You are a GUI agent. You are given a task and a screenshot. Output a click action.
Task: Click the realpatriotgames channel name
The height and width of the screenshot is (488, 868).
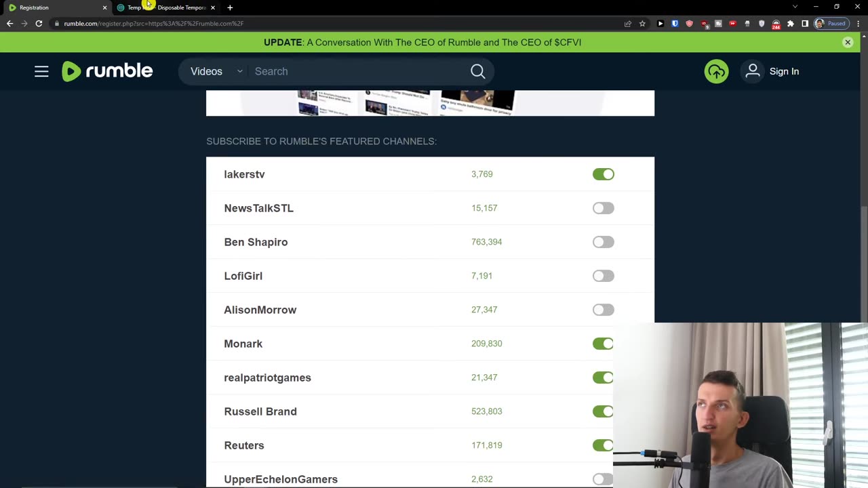point(267,378)
